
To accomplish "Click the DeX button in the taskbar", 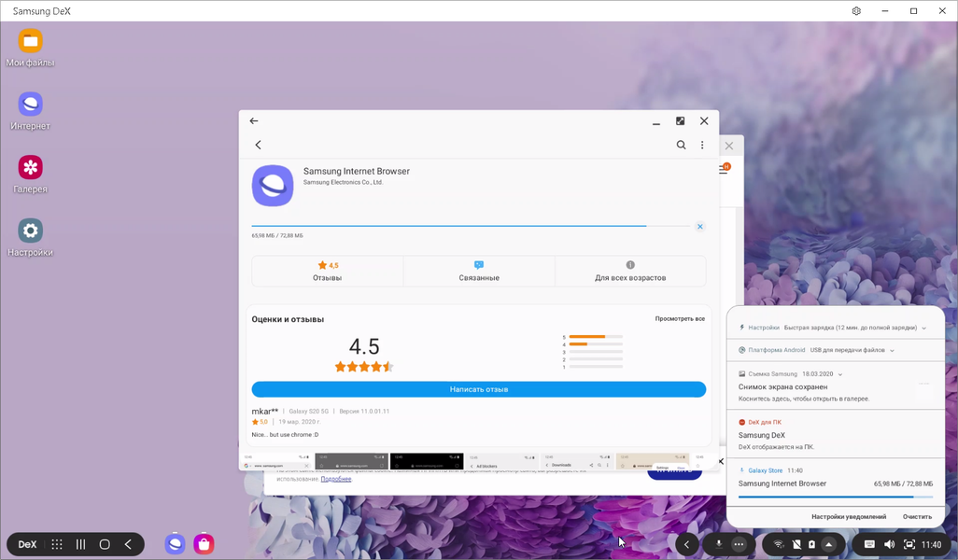I will pos(27,544).
